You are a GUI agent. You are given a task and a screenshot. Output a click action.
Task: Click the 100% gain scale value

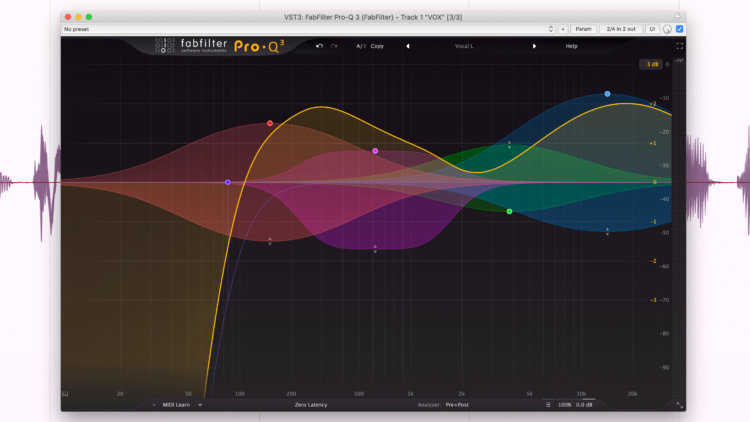click(564, 405)
